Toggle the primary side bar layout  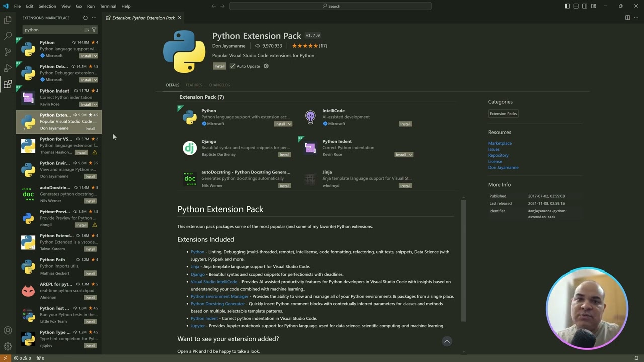click(x=567, y=6)
